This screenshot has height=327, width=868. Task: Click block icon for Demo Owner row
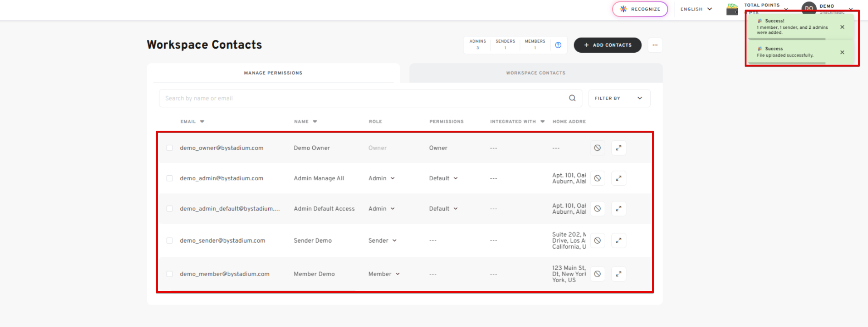(x=597, y=148)
